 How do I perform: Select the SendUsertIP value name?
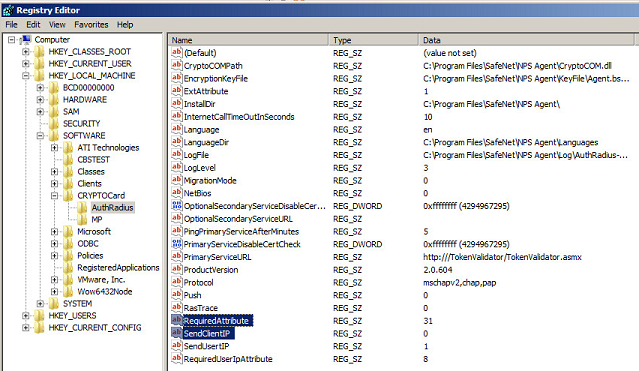tap(207, 346)
